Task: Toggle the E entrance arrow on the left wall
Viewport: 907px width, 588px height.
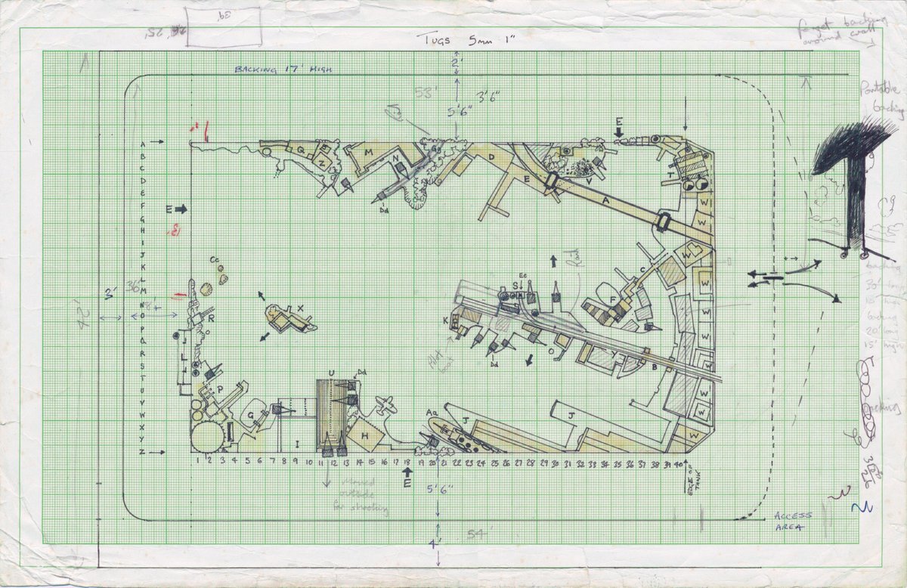Action: coord(181,208)
